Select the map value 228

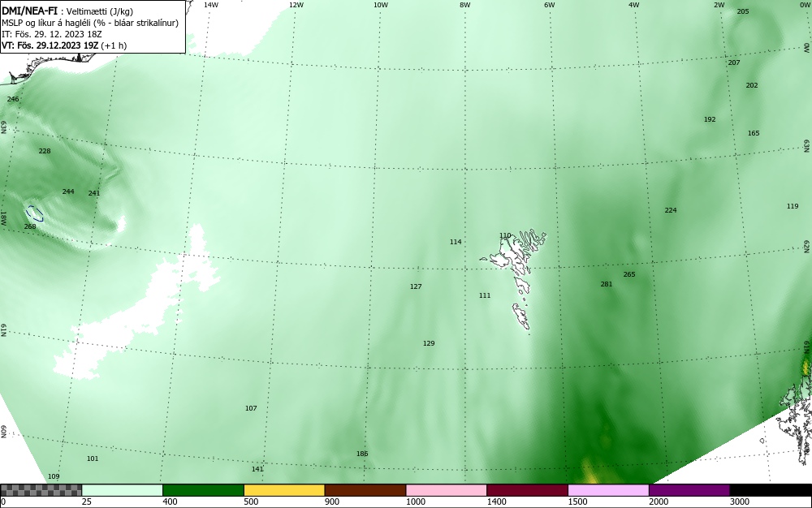click(x=45, y=151)
